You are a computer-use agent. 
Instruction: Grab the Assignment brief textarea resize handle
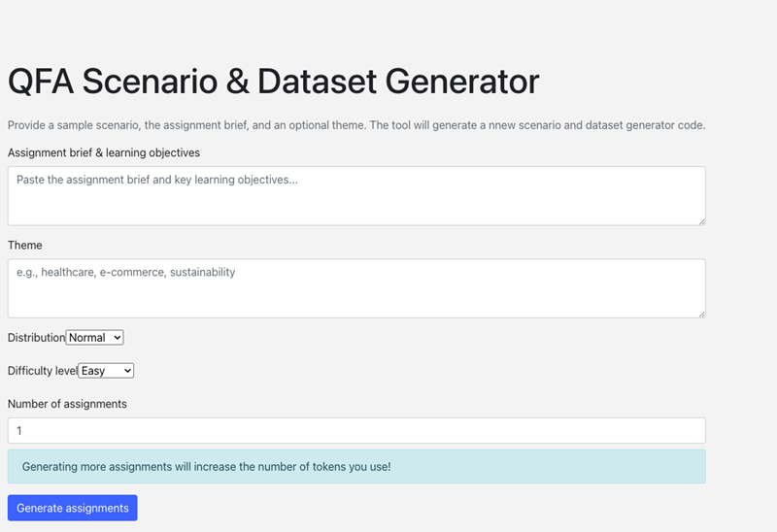[x=701, y=222]
